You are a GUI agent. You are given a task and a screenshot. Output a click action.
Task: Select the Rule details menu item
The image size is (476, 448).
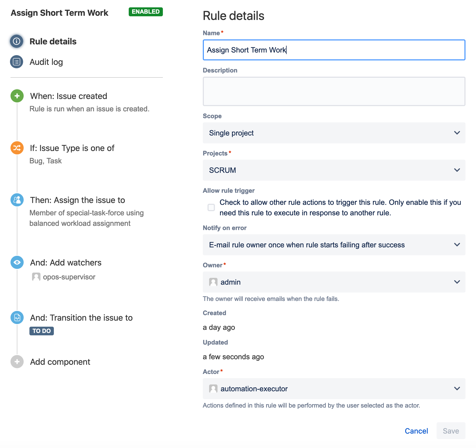click(53, 41)
